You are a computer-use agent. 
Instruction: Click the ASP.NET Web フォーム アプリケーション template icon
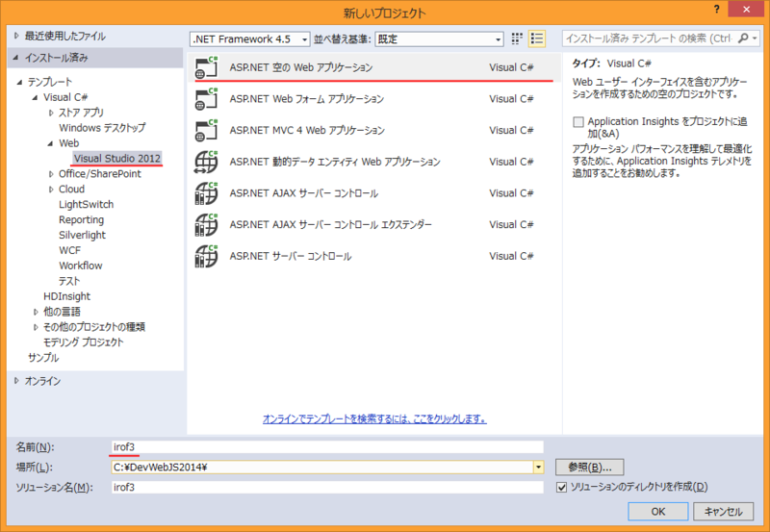pyautogui.click(x=206, y=99)
